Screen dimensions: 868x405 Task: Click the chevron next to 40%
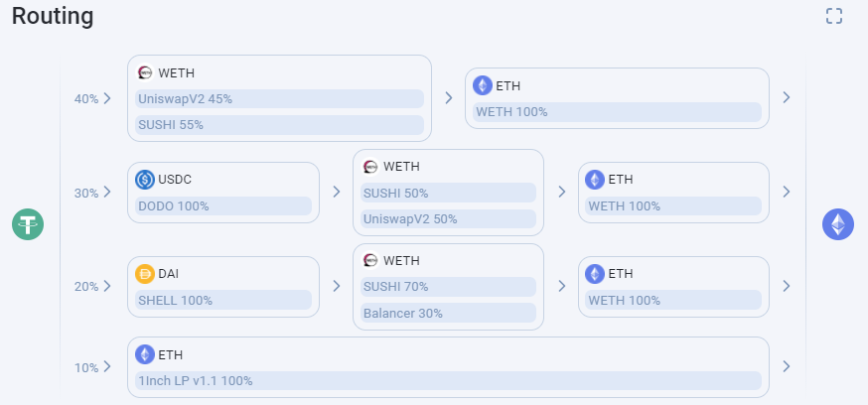click(107, 98)
